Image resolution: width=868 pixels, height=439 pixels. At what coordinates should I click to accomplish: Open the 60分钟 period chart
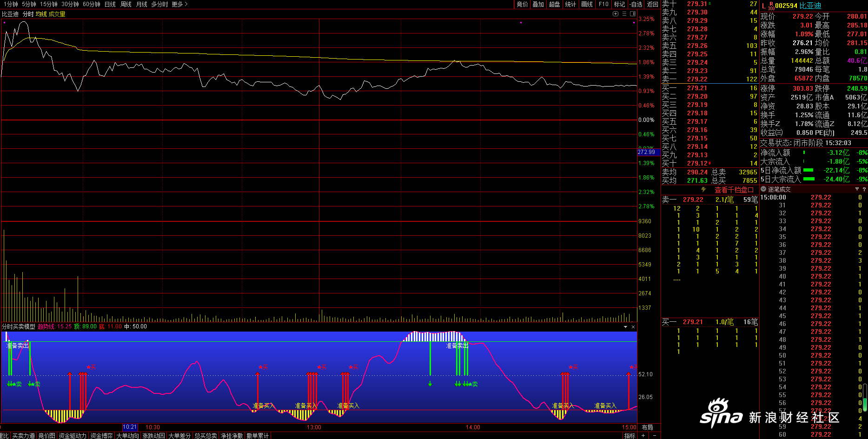(92, 4)
